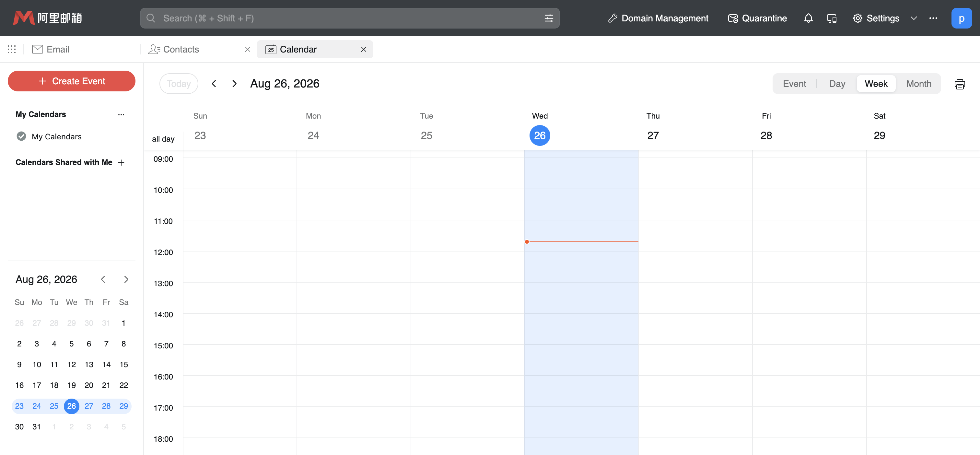Open Settings from the top bar

pos(876,18)
